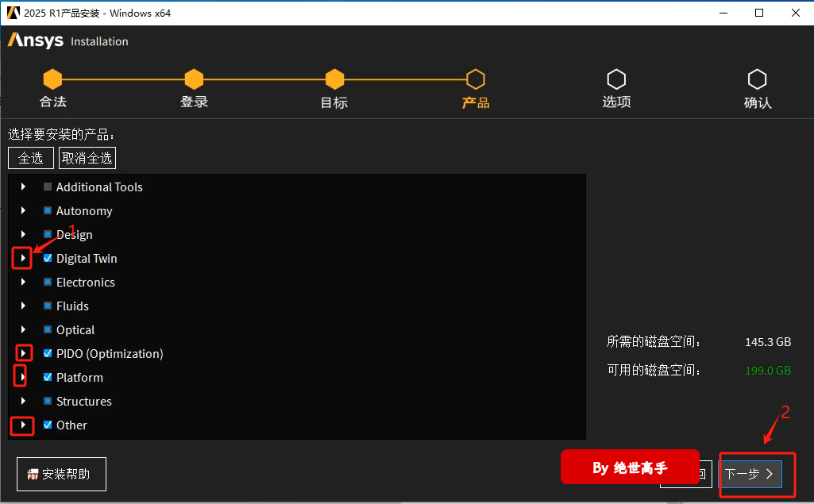Screen dimensions: 814x504
Task: Uncheck the PIDO (Optimization) checkbox
Action: [47, 353]
